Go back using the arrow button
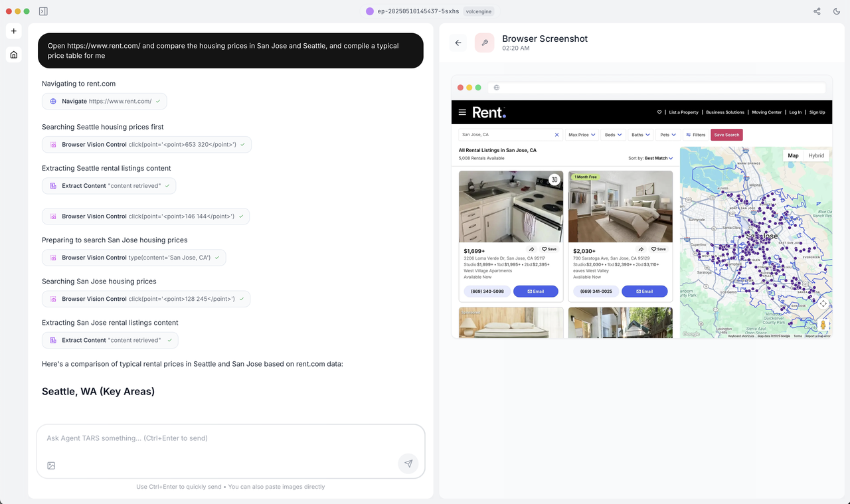 pos(458,42)
